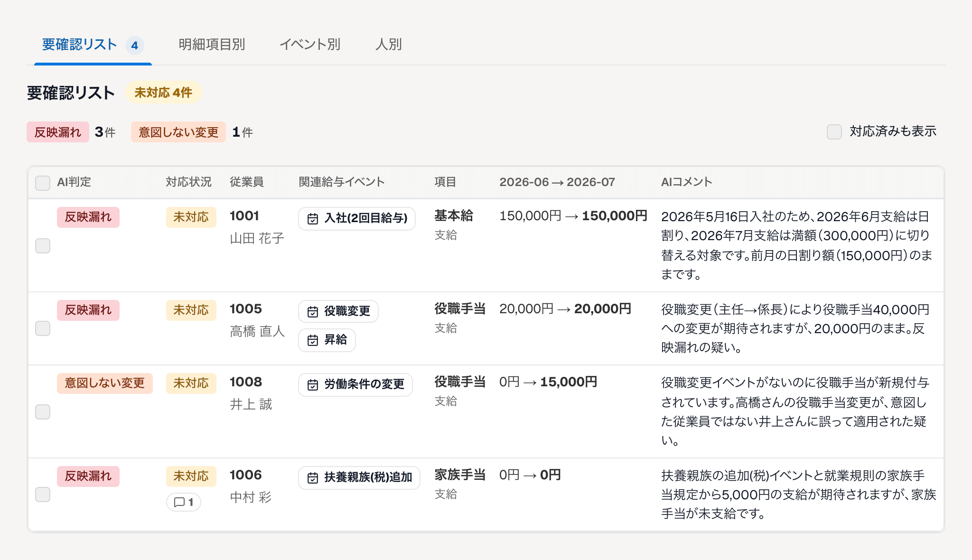Check the row checkbox for 井上 誠
The height and width of the screenshot is (560, 972).
coord(43,411)
